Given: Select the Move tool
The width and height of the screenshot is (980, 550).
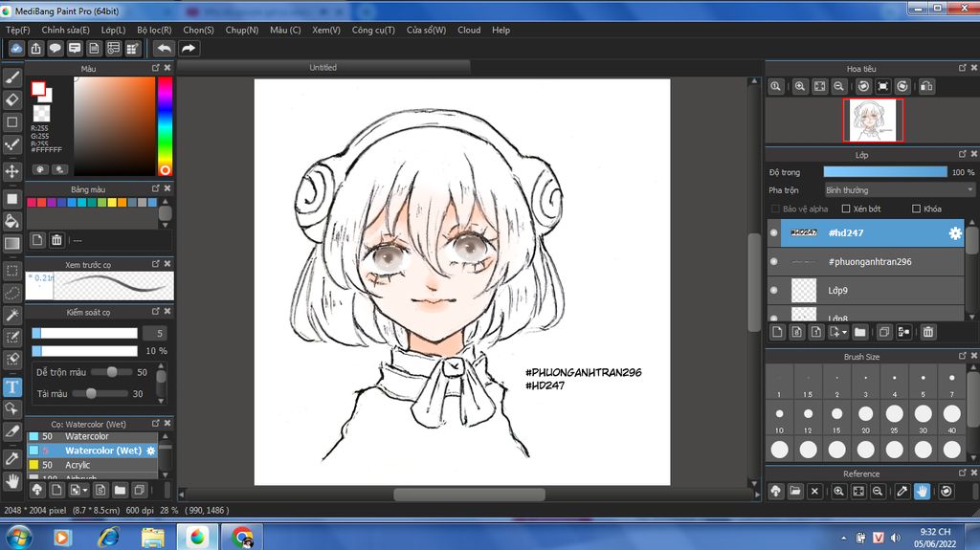Looking at the screenshot, I should click(11, 171).
